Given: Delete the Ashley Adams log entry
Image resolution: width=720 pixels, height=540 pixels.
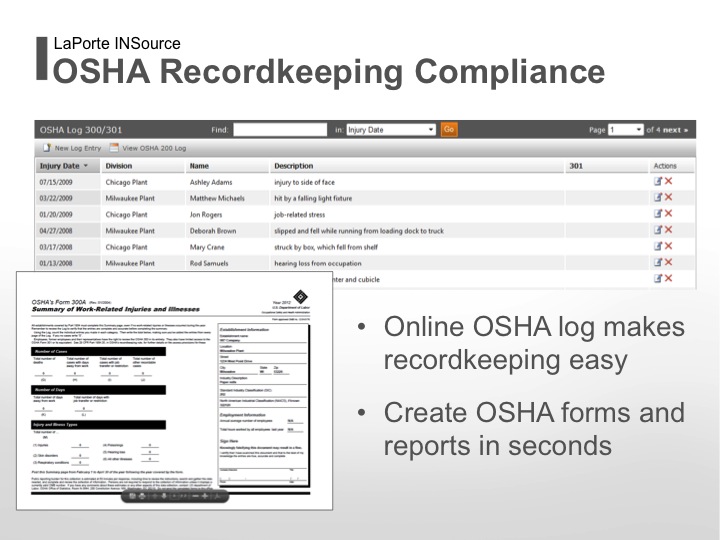Looking at the screenshot, I should (669, 181).
